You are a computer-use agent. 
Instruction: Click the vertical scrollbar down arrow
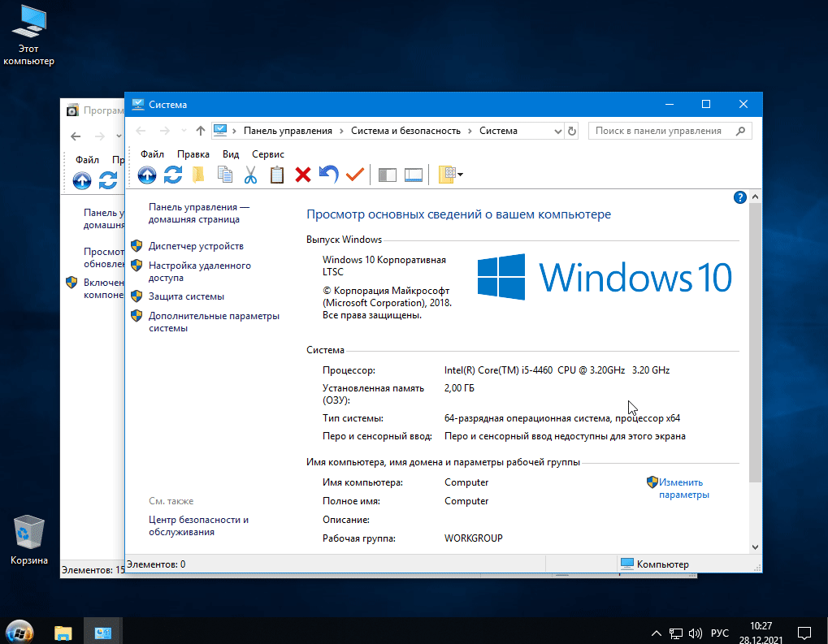click(x=755, y=547)
